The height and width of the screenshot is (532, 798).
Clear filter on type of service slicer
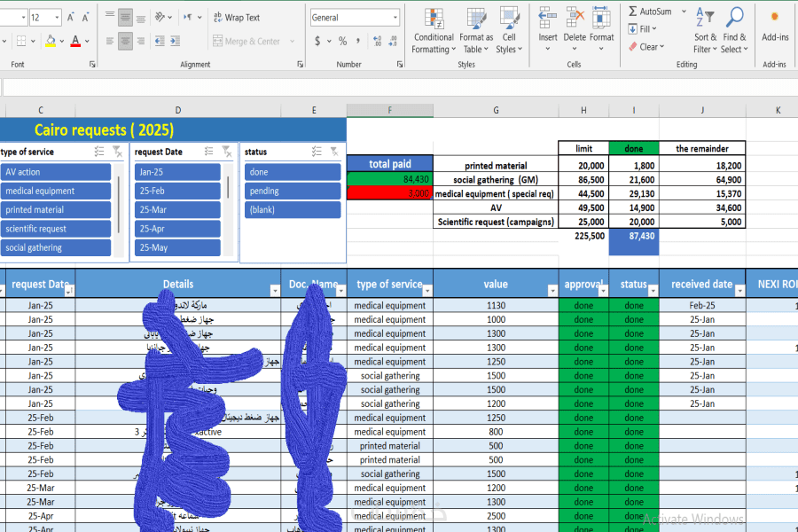(118, 152)
